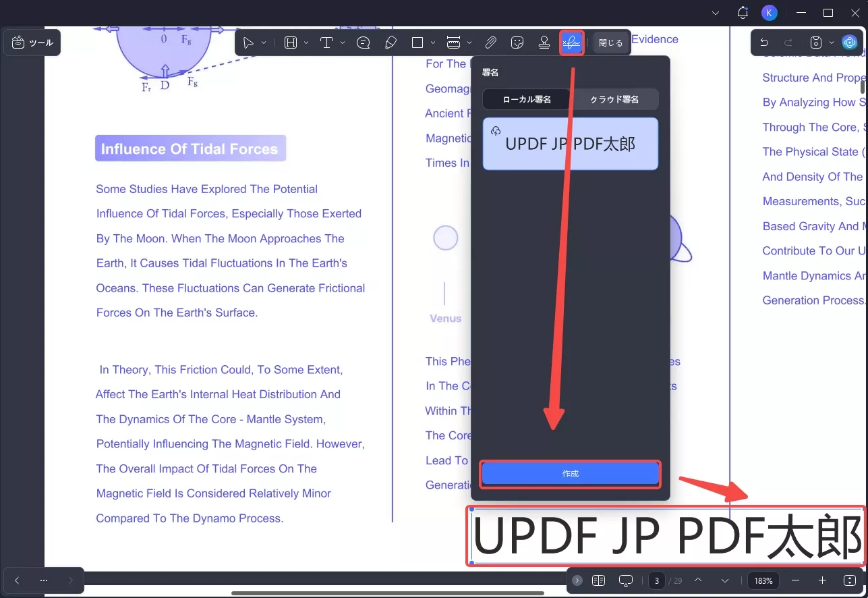868x598 pixels.
Task: Click the line 'In Theory, This Friction Could, To Some Extent,'
Action: tap(221, 370)
